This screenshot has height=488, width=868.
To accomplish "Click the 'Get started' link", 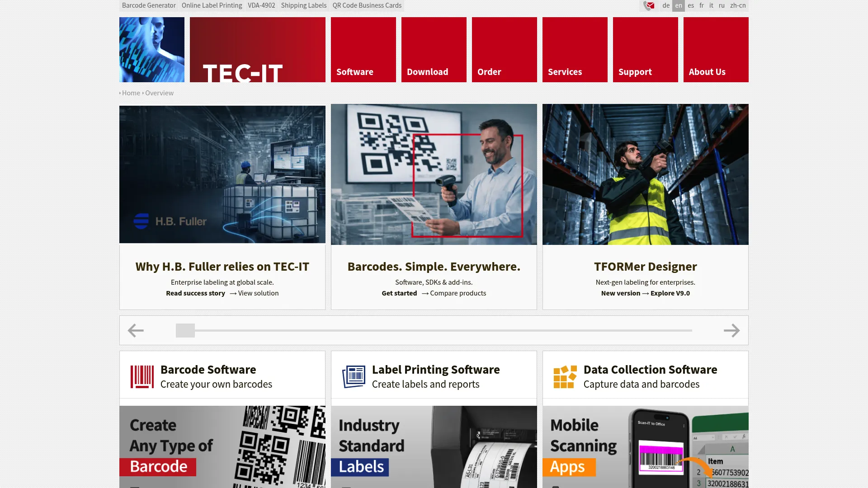I will tap(399, 293).
